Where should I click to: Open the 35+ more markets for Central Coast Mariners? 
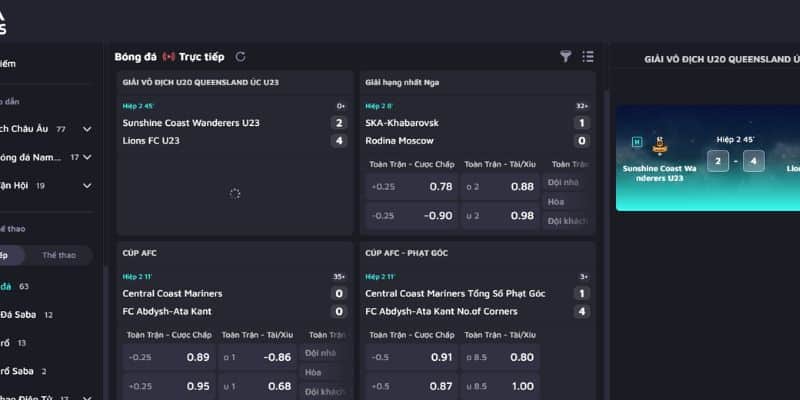340,276
